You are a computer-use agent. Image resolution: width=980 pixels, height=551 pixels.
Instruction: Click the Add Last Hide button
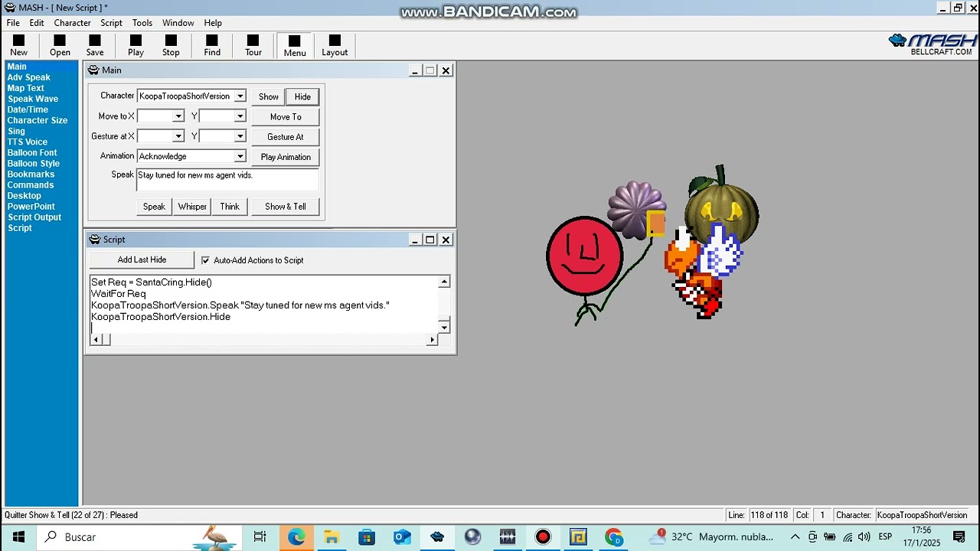[x=142, y=260]
